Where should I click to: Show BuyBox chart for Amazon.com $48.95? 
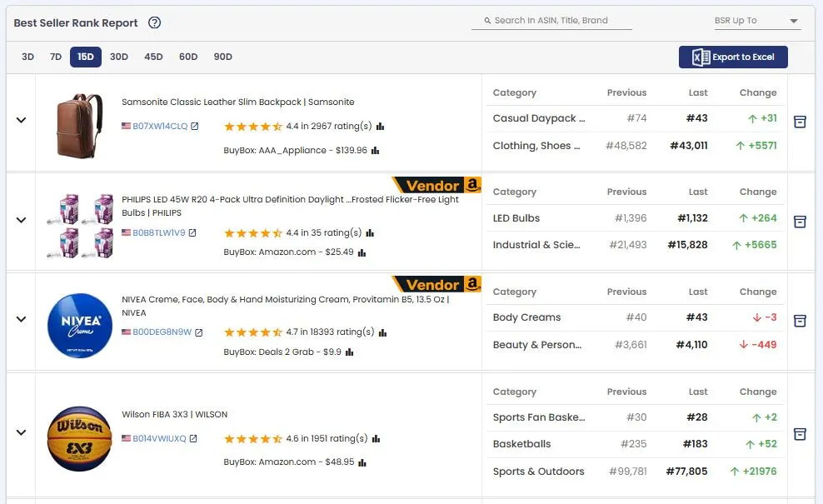tap(362, 462)
